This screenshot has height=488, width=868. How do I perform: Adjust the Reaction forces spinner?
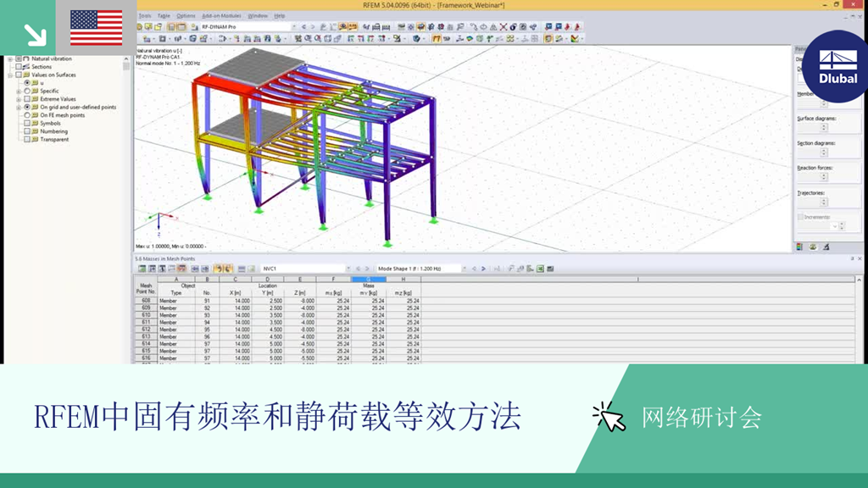click(x=824, y=176)
